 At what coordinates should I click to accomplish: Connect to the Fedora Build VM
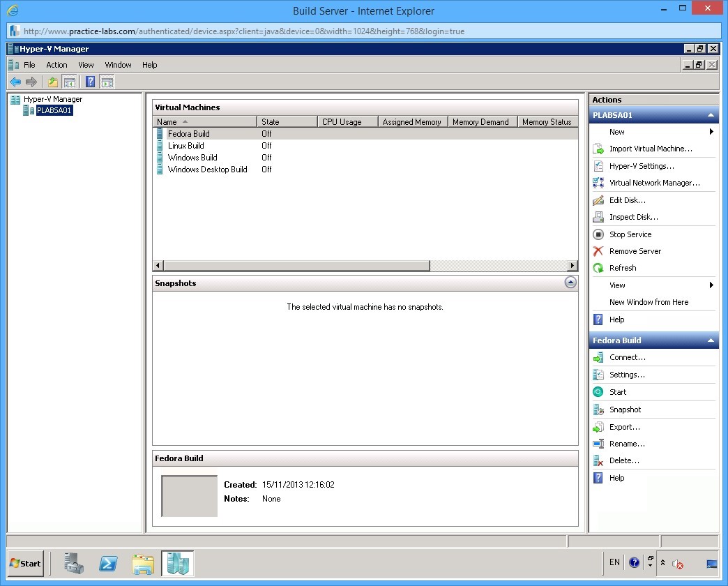[x=627, y=357]
